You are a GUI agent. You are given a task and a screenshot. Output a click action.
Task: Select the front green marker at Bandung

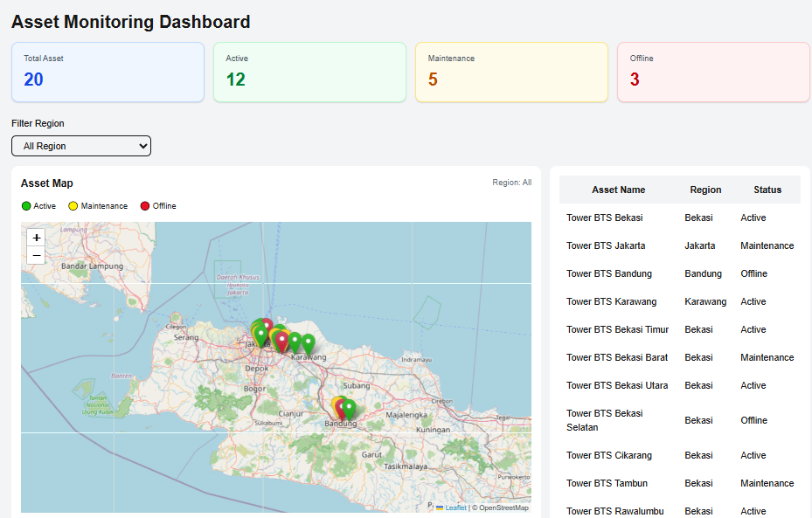349,409
